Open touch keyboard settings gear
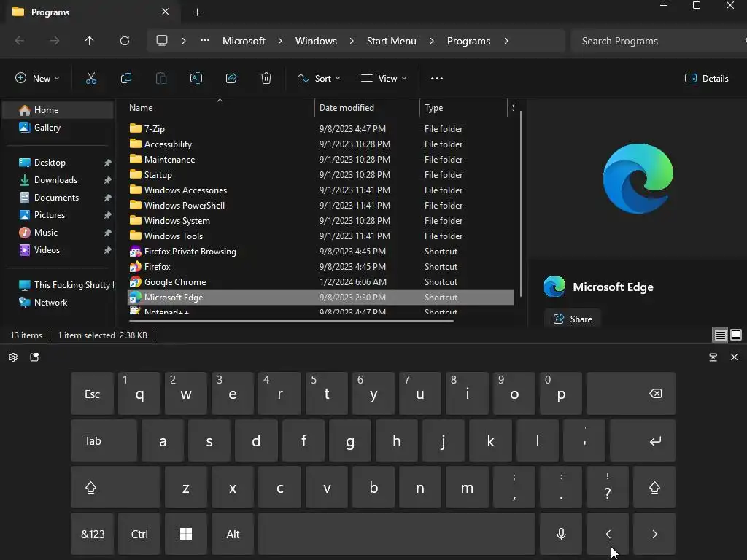The image size is (747, 560). [x=13, y=357]
